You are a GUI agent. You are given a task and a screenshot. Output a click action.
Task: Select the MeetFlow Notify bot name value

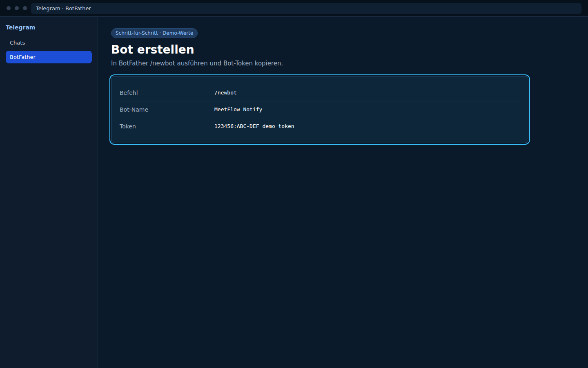click(x=238, y=110)
